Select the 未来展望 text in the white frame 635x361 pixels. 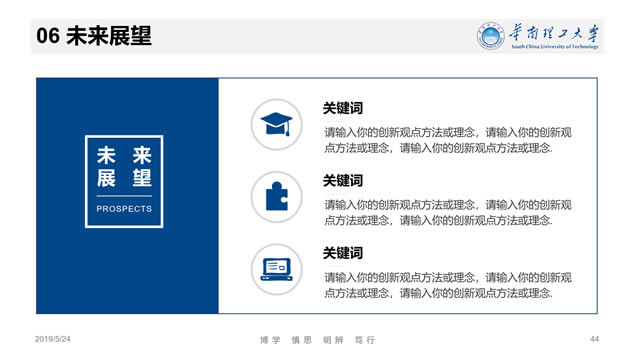[124, 167]
